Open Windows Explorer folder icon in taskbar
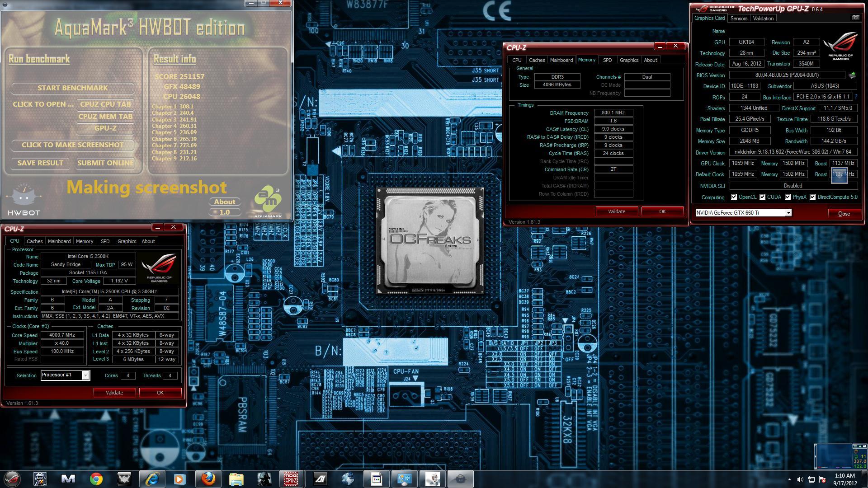Viewport: 868px width, 488px height. pos(236,479)
